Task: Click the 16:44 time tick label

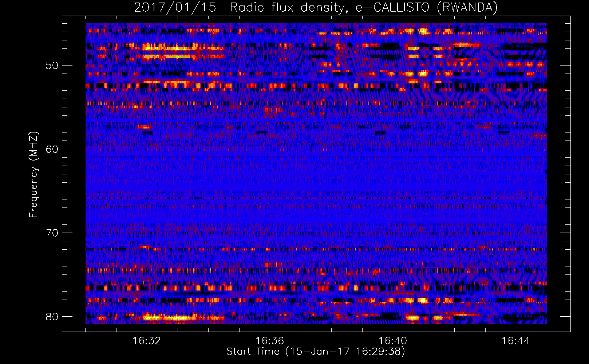Action: click(x=516, y=341)
